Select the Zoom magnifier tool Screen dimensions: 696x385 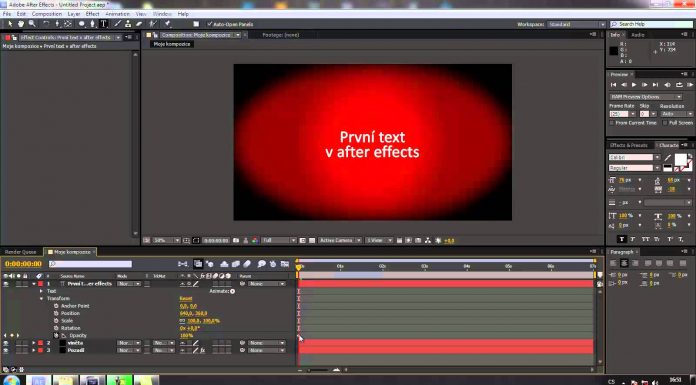(32, 24)
